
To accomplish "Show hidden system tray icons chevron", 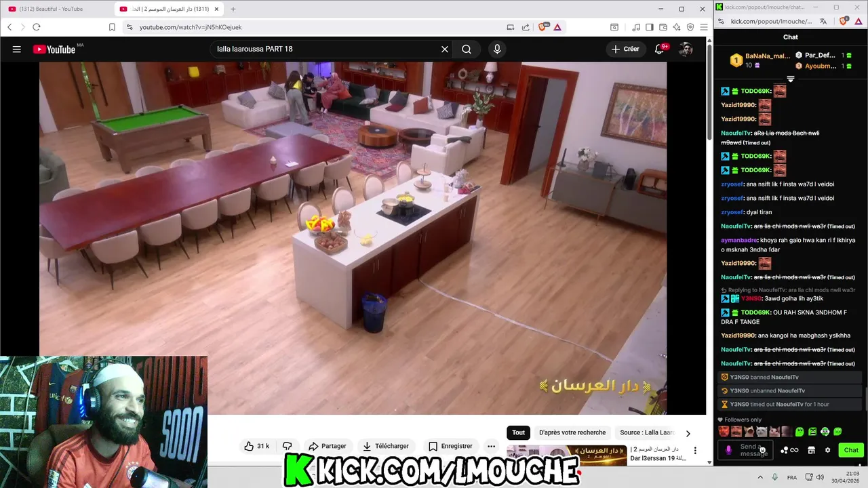I will pyautogui.click(x=759, y=477).
